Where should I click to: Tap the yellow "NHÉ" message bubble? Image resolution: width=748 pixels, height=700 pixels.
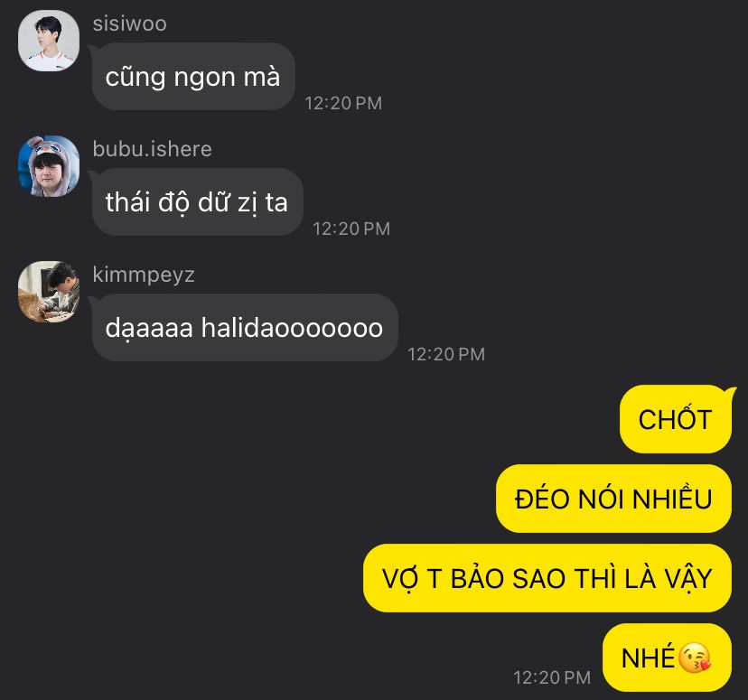[x=667, y=658]
